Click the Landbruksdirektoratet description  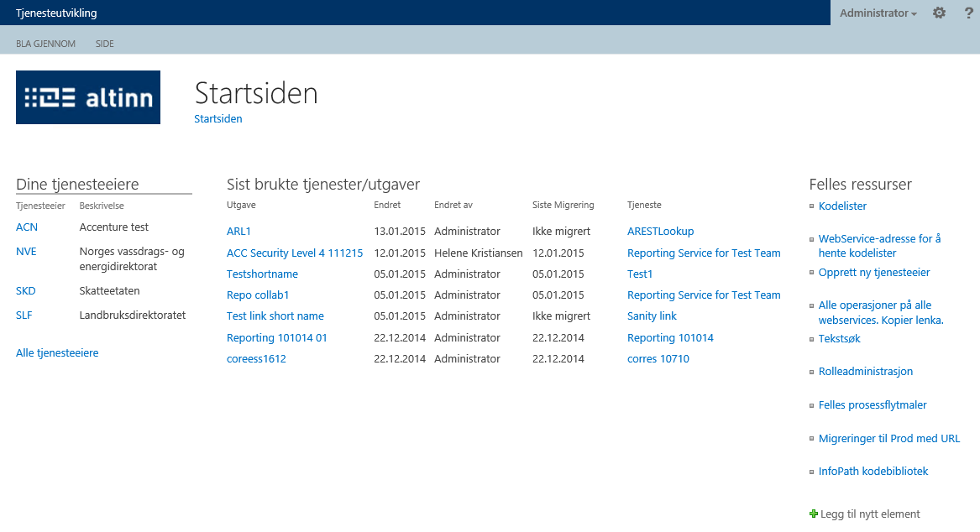pos(133,316)
